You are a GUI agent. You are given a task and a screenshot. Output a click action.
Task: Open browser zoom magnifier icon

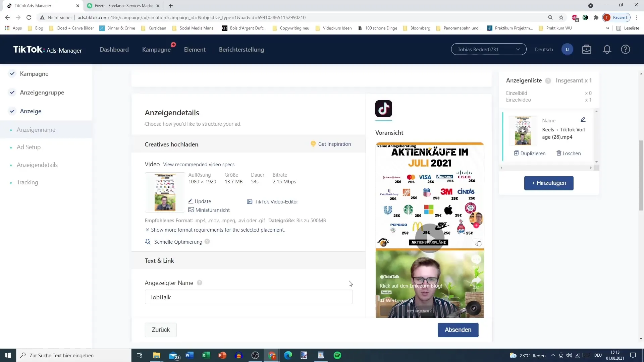pos(550,17)
